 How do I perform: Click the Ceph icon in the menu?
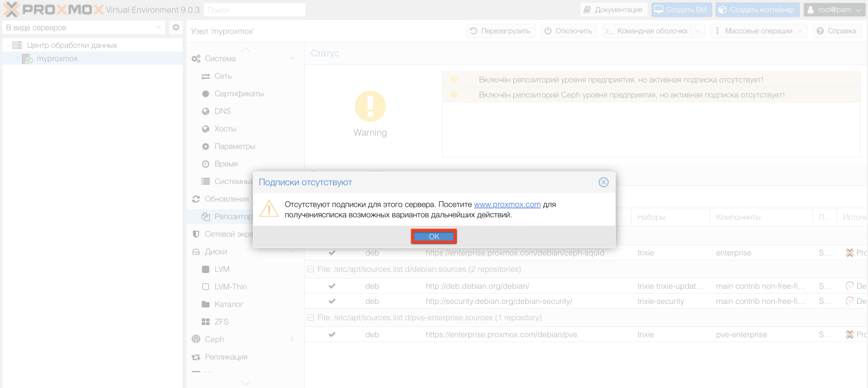tap(196, 339)
